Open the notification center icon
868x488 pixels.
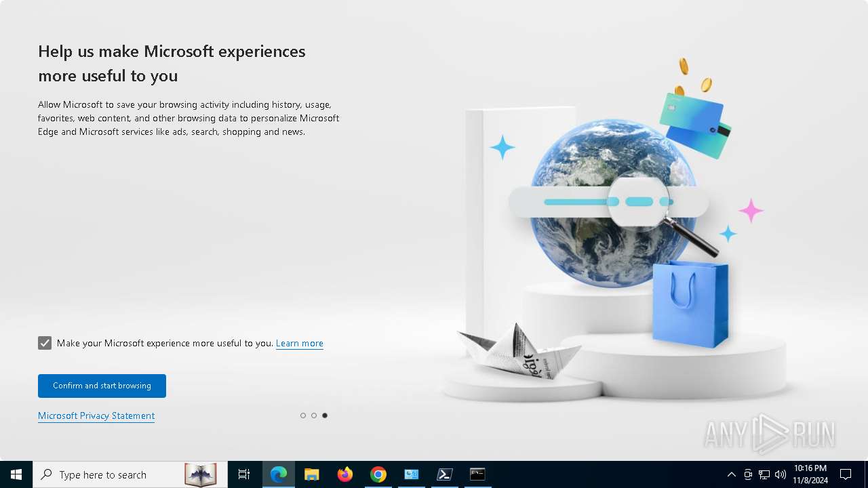pos(846,474)
